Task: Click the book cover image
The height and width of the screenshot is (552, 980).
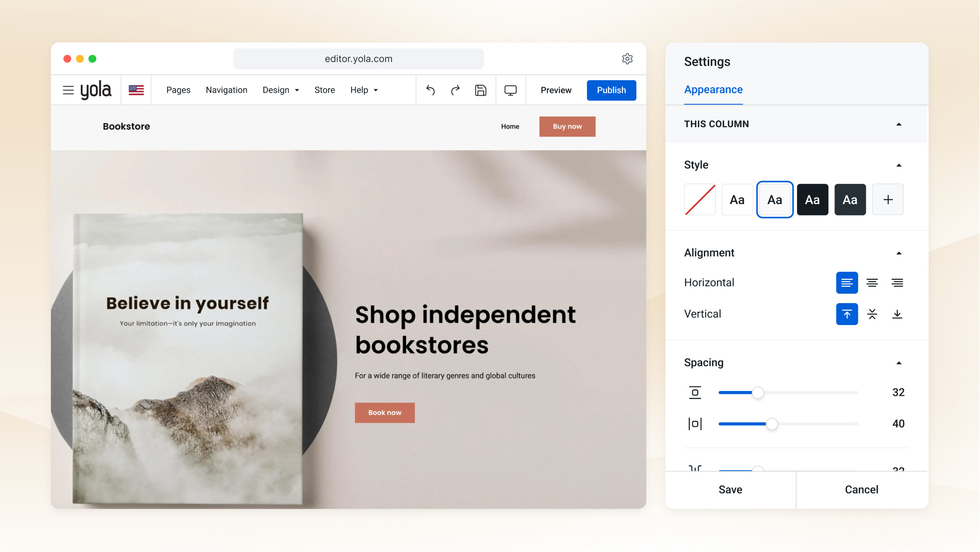Action: 188,359
